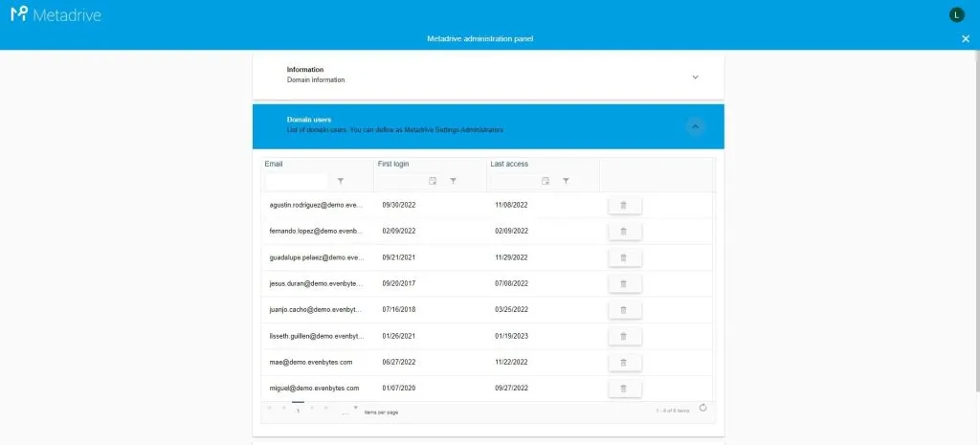Refresh the domain users grid

(x=702, y=408)
